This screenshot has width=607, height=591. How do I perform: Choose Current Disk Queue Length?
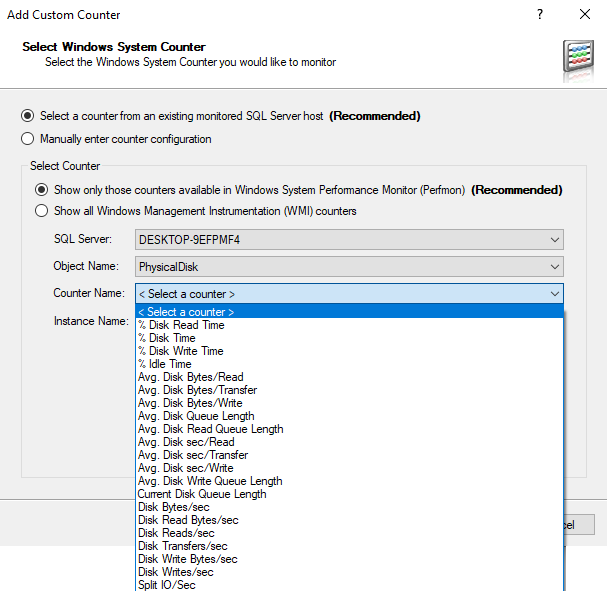(x=202, y=494)
